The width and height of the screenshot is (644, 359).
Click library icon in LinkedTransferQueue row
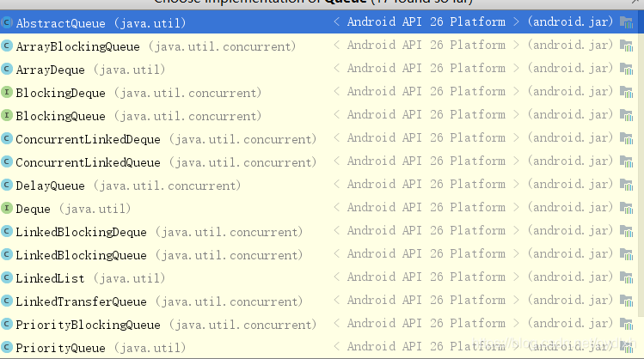click(626, 301)
